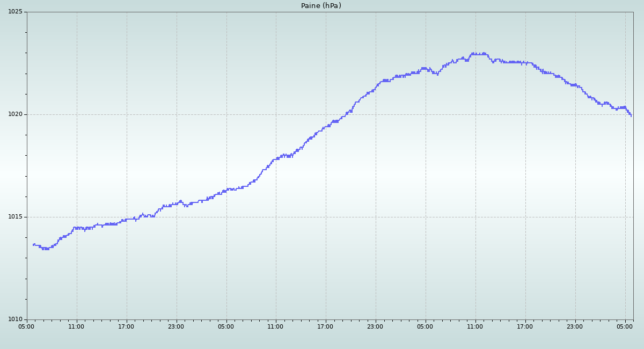
Task: Click the starting point of the pressure curve
Action: tap(34, 244)
